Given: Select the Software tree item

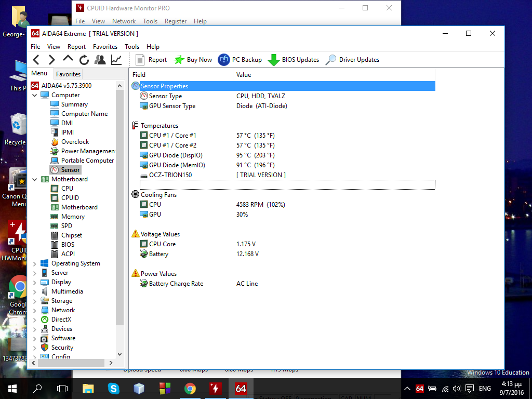Looking at the screenshot, I should pos(63,338).
